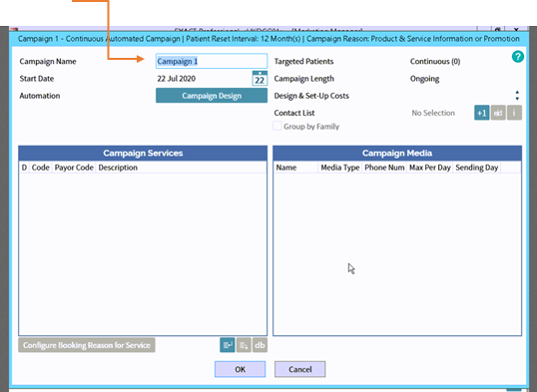
Task: Click the Max Per Day column header
Action: 430,168
